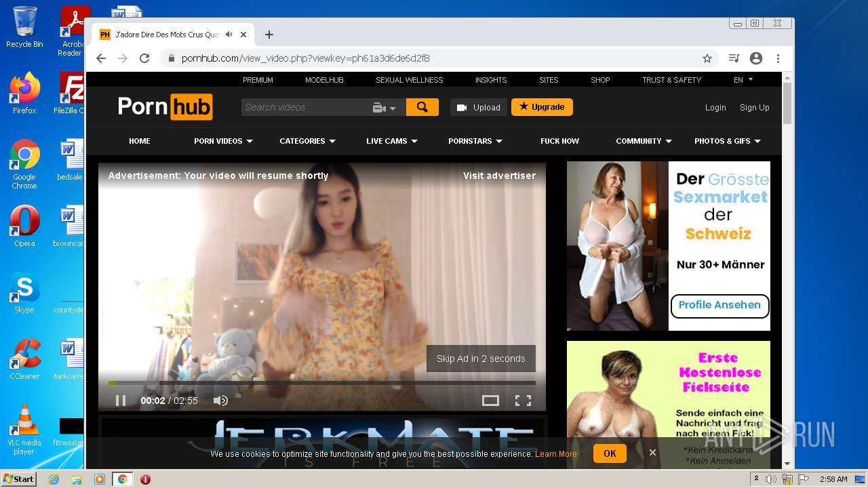Open the Sign Up link
This screenshot has width=868, height=488.
click(x=754, y=107)
